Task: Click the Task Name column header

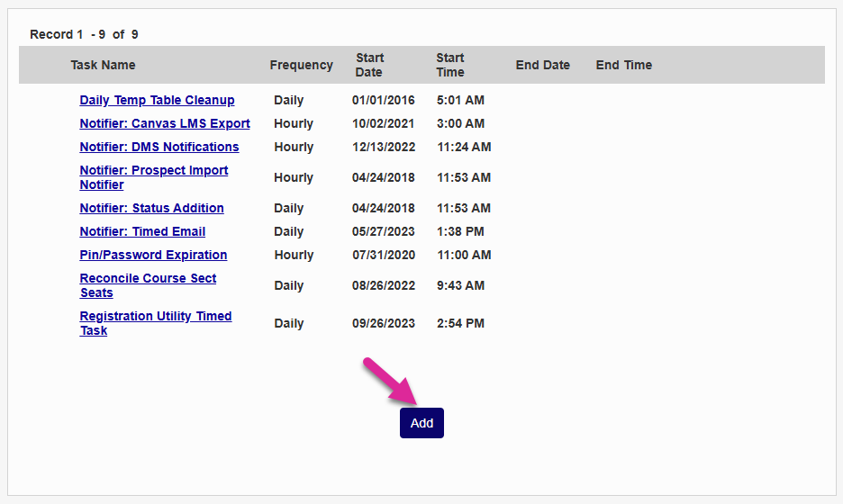Action: pos(103,65)
